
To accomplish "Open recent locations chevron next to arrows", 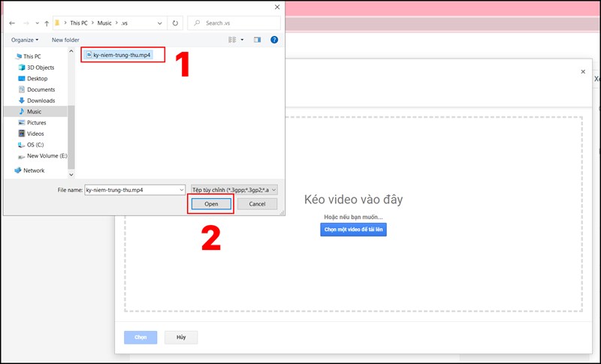I will pos(37,23).
